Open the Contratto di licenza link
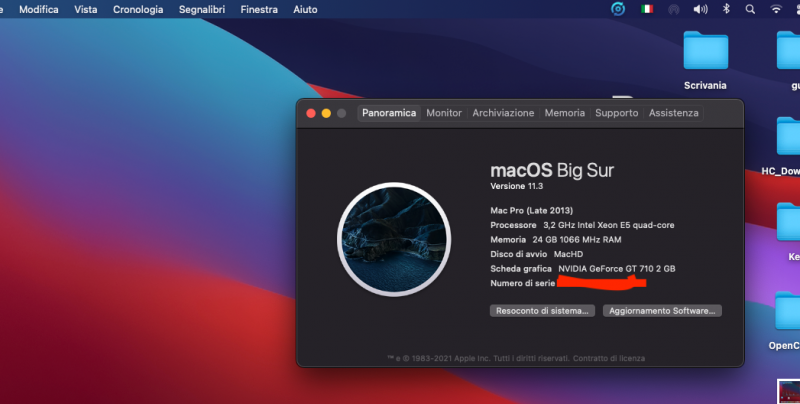The width and height of the screenshot is (800, 404). pyautogui.click(x=609, y=358)
